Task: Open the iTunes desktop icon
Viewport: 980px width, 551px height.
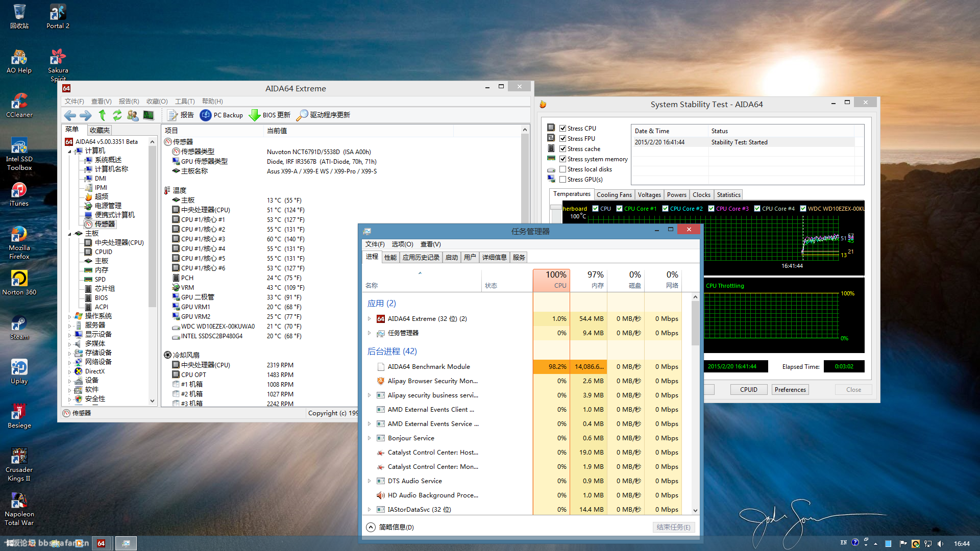Action: [x=19, y=194]
